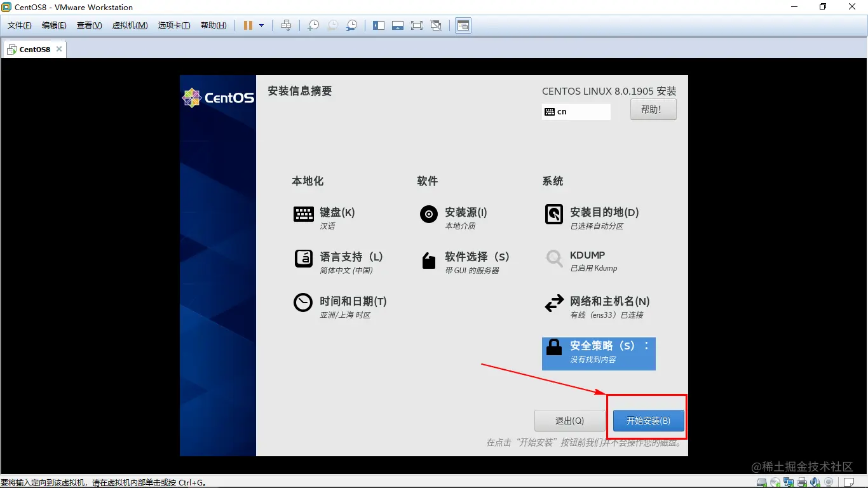The width and height of the screenshot is (868, 488).
Task: Click the 本地化 section heading
Action: [x=308, y=181]
